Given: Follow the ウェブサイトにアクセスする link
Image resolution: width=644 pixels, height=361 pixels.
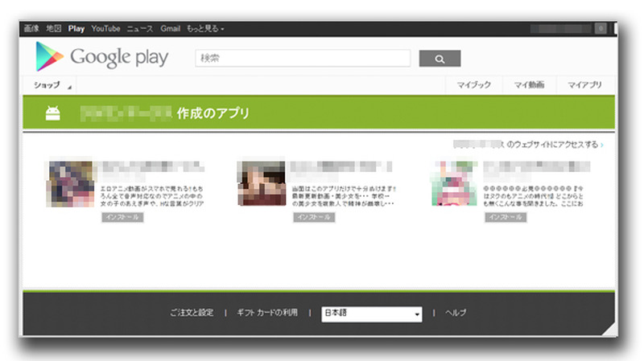Looking at the screenshot, I should 555,145.
